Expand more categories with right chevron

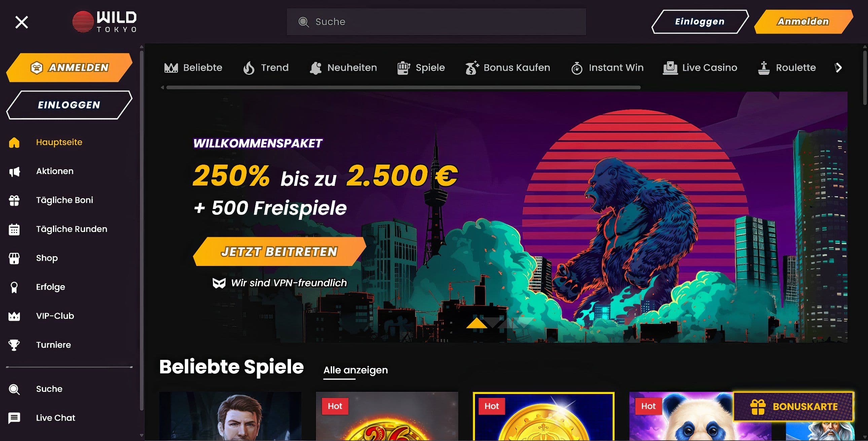[x=839, y=68]
